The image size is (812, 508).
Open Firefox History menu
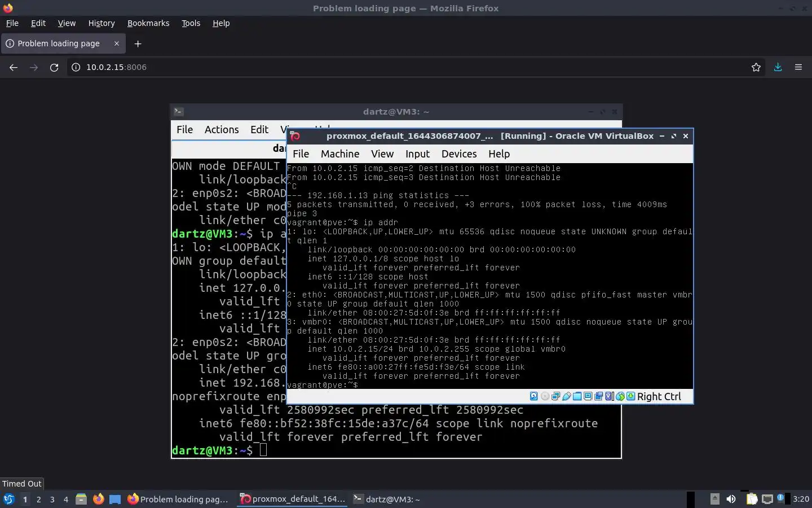[101, 23]
